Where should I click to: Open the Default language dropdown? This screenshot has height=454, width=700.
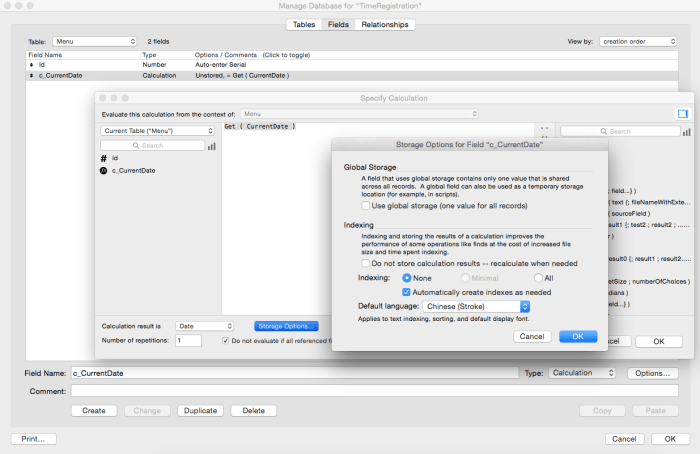pyautogui.click(x=476, y=307)
